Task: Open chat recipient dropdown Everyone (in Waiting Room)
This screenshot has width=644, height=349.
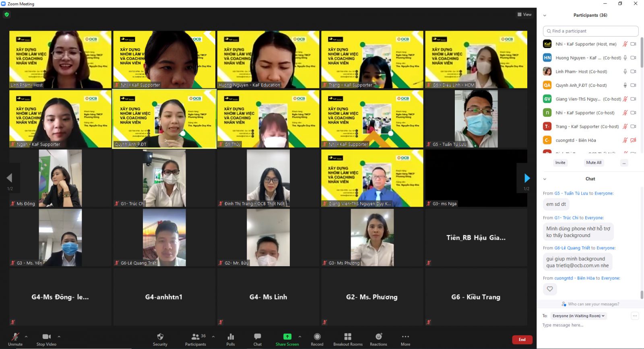Action: [x=579, y=316]
